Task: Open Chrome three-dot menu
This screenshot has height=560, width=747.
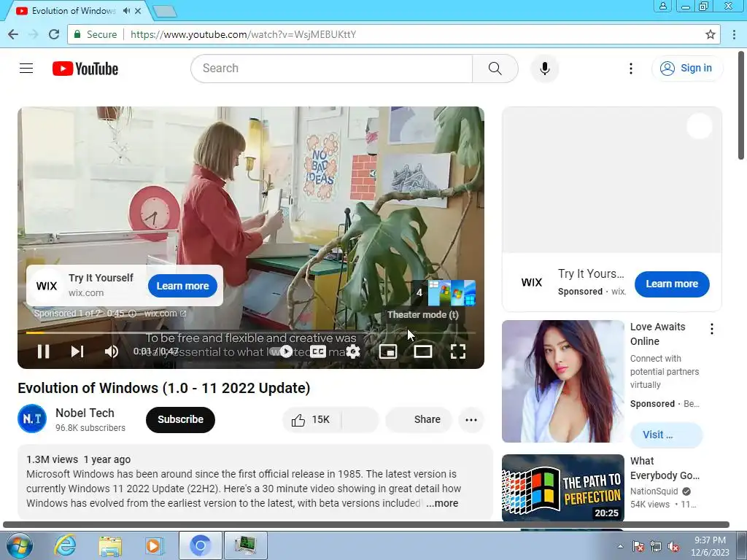Action: (734, 34)
